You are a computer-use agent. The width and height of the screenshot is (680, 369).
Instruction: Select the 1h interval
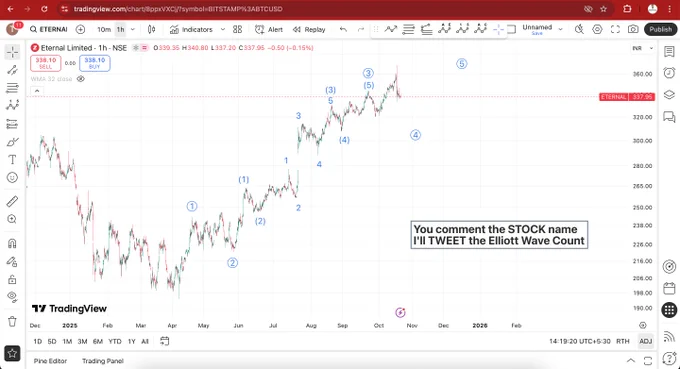point(121,29)
